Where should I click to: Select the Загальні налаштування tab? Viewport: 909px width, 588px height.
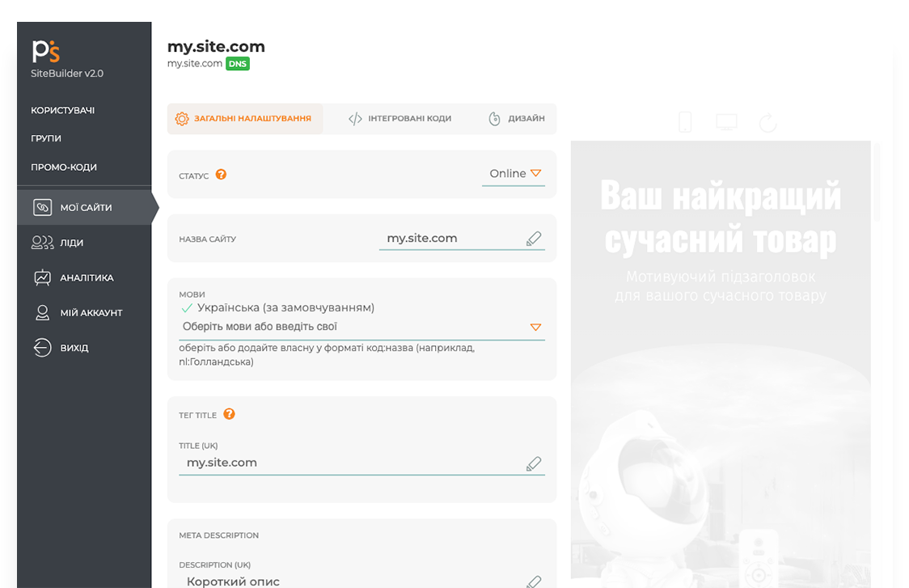244,119
